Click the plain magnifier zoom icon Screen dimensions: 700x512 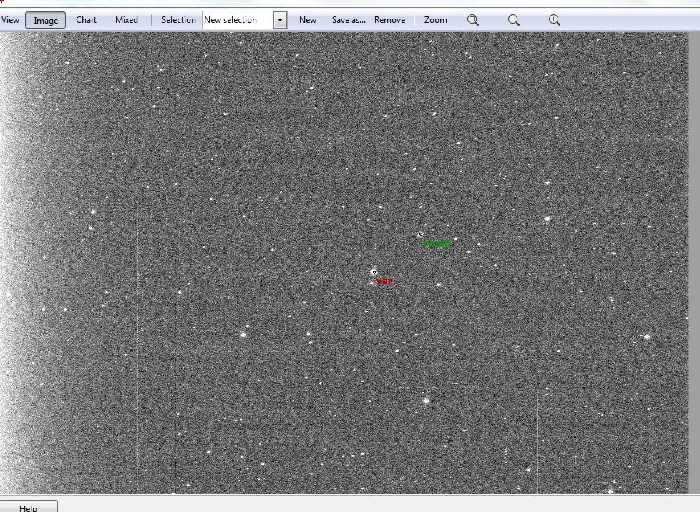(x=514, y=20)
